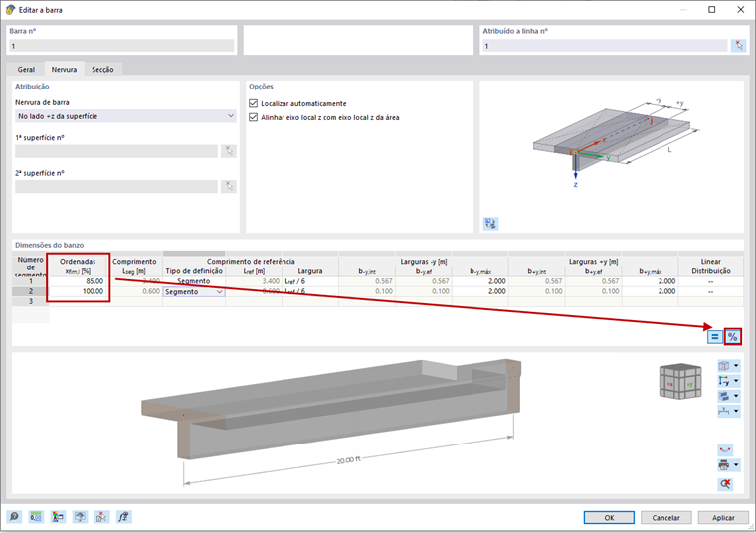Select the Nervura tab
Viewport: 756px width, 533px height.
coord(64,69)
